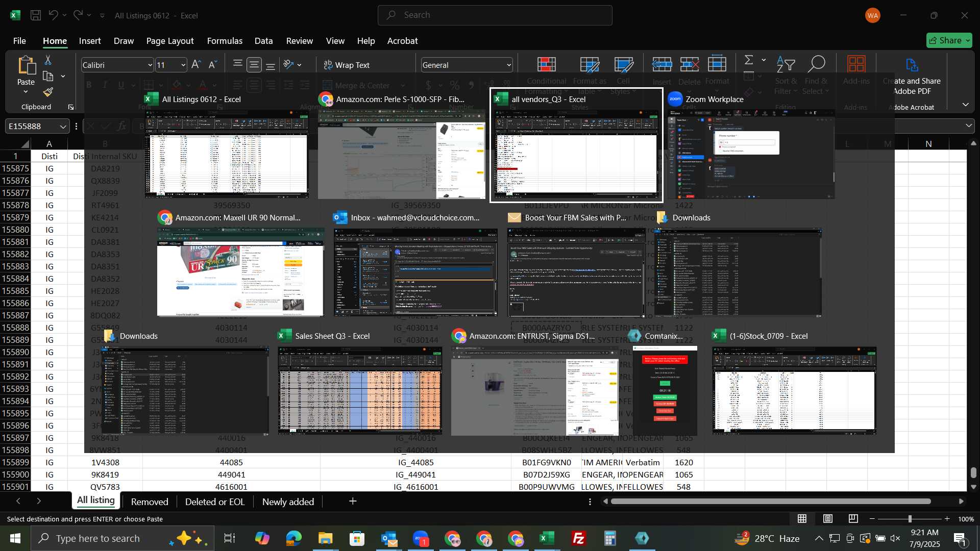Open Windows Start button

click(15, 538)
